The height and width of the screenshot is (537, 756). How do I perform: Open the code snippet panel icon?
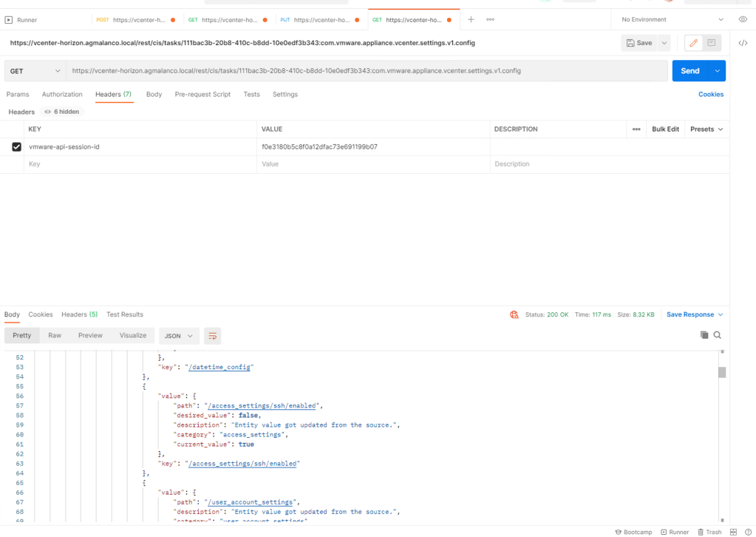click(x=743, y=43)
